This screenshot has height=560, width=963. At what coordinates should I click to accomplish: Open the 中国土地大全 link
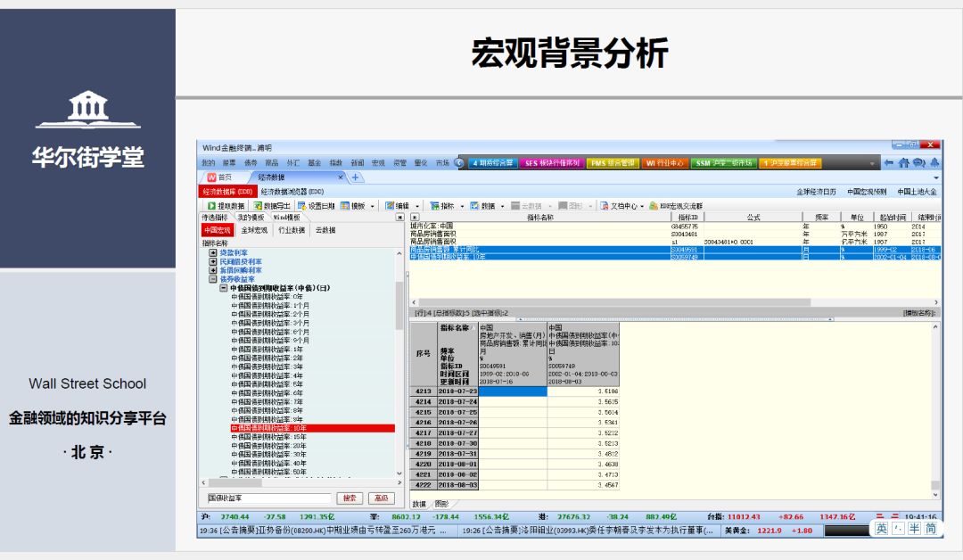(x=917, y=192)
